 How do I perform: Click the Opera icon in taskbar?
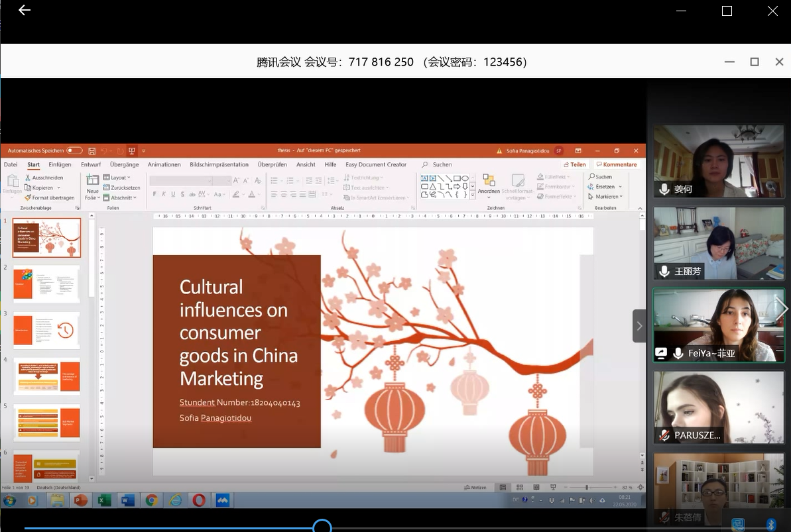pos(199,501)
